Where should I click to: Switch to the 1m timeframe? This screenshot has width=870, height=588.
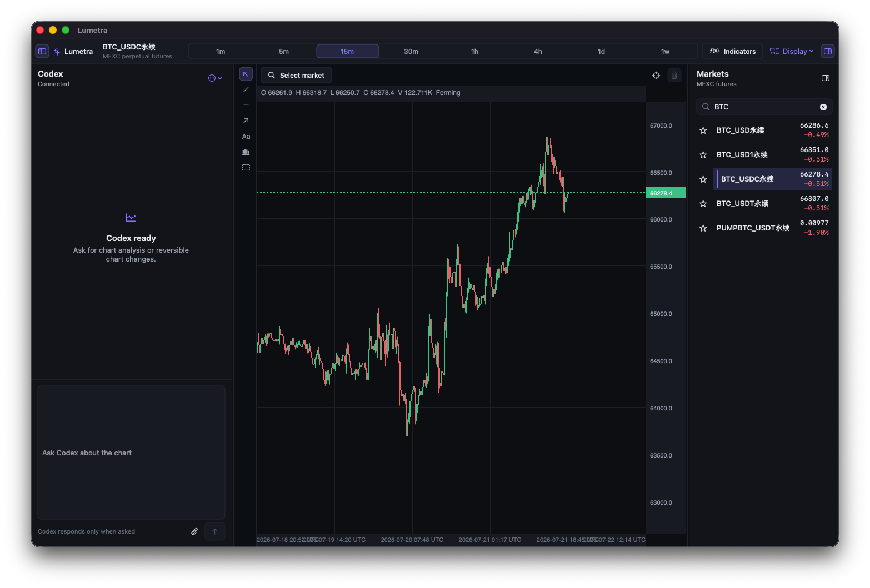click(221, 51)
